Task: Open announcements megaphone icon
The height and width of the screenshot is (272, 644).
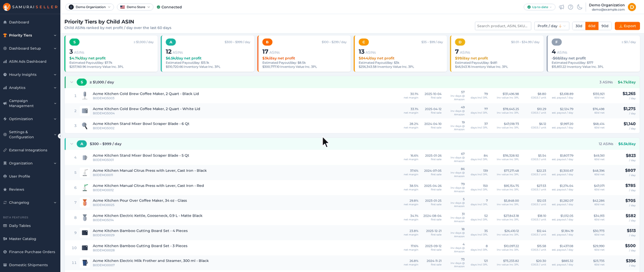Action: tap(561, 7)
